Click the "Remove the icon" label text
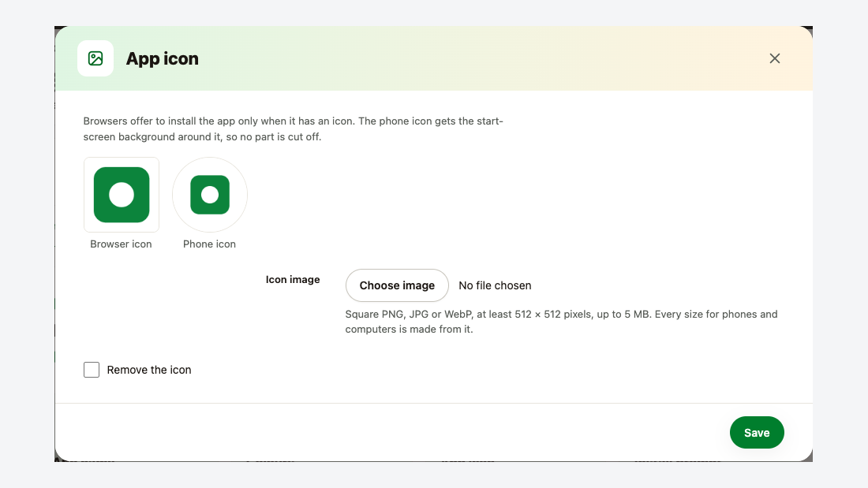868x488 pixels. 149,370
